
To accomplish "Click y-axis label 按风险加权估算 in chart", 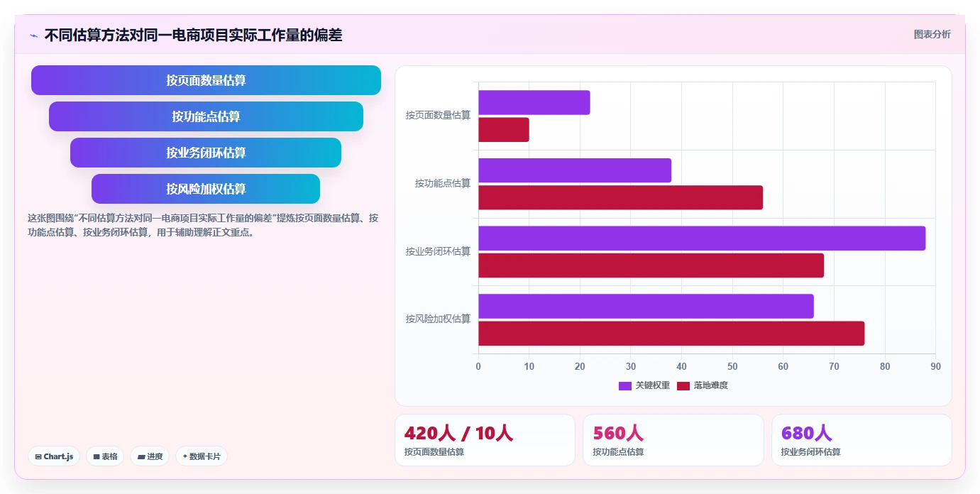I will click(x=438, y=319).
